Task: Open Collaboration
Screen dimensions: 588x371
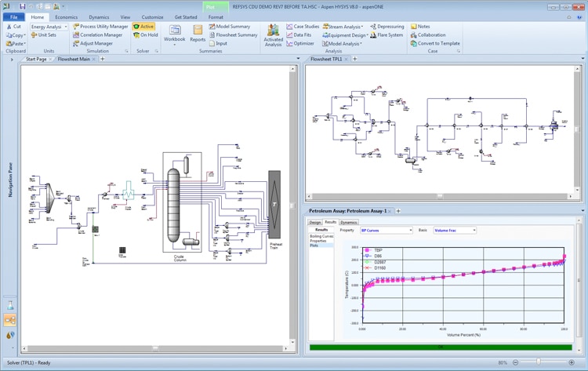Action: click(x=428, y=35)
